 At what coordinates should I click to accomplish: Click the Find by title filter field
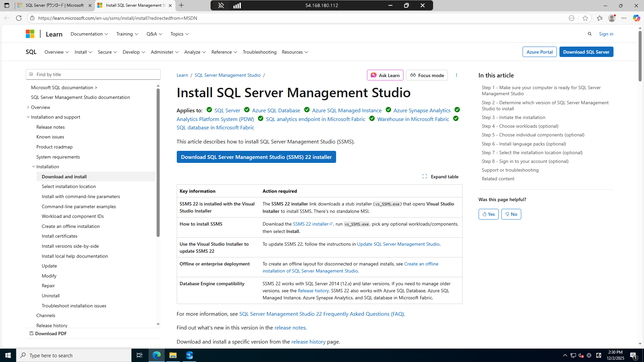tap(93, 74)
